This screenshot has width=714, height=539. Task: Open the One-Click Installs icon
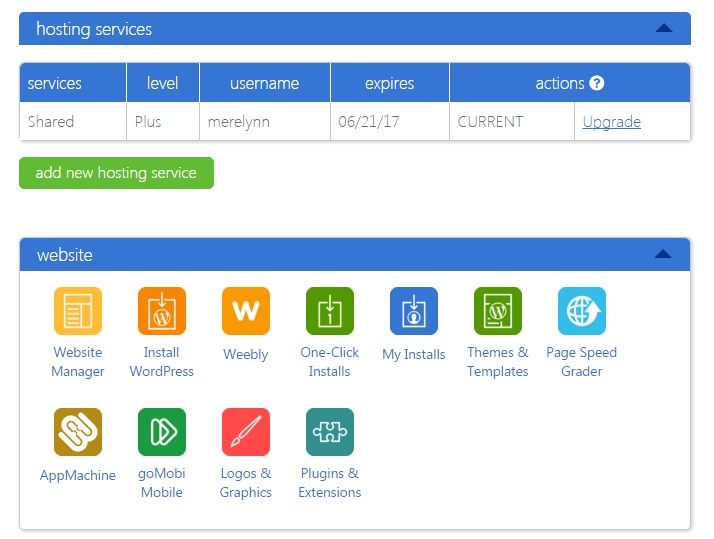(x=330, y=311)
